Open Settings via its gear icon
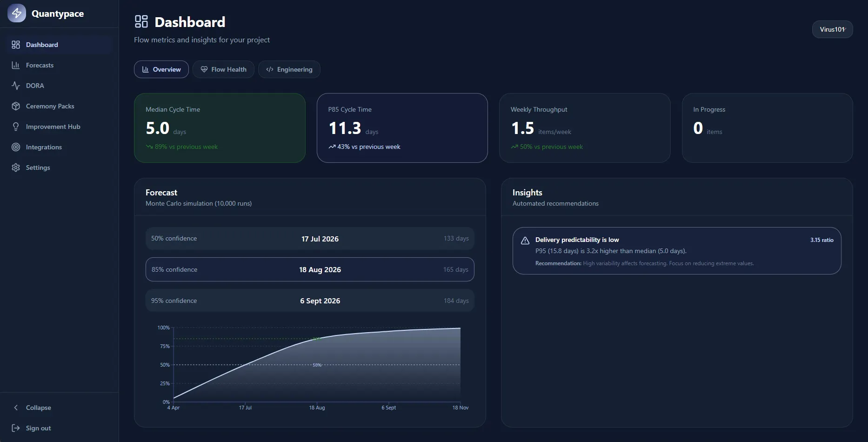 tap(16, 167)
